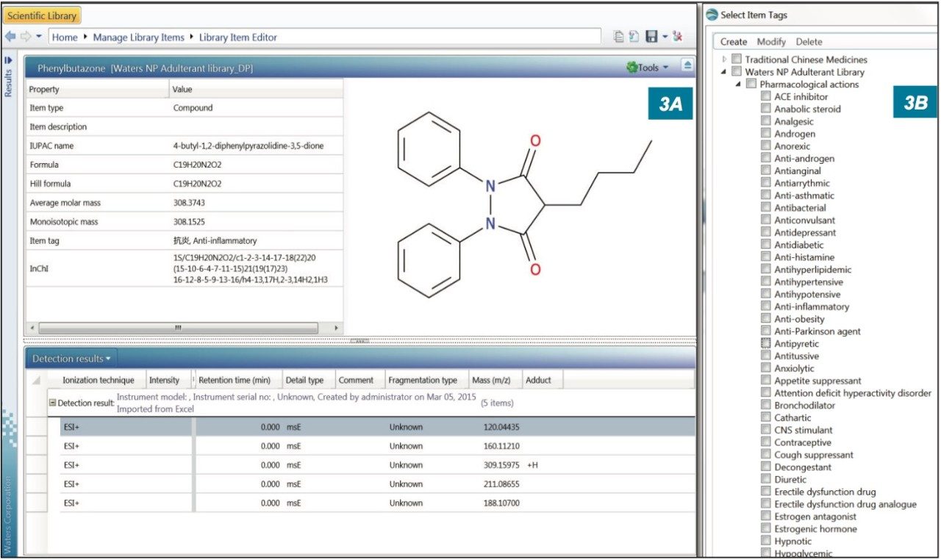Click Library Item Editor in breadcrumb
Image resolution: width=941 pixels, height=560 pixels.
click(x=237, y=37)
